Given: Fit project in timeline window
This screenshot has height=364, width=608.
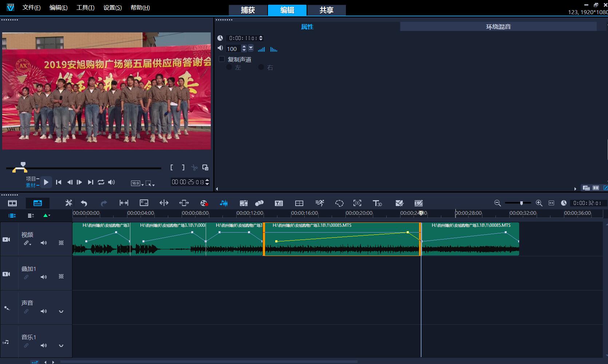Looking at the screenshot, I should point(551,203).
